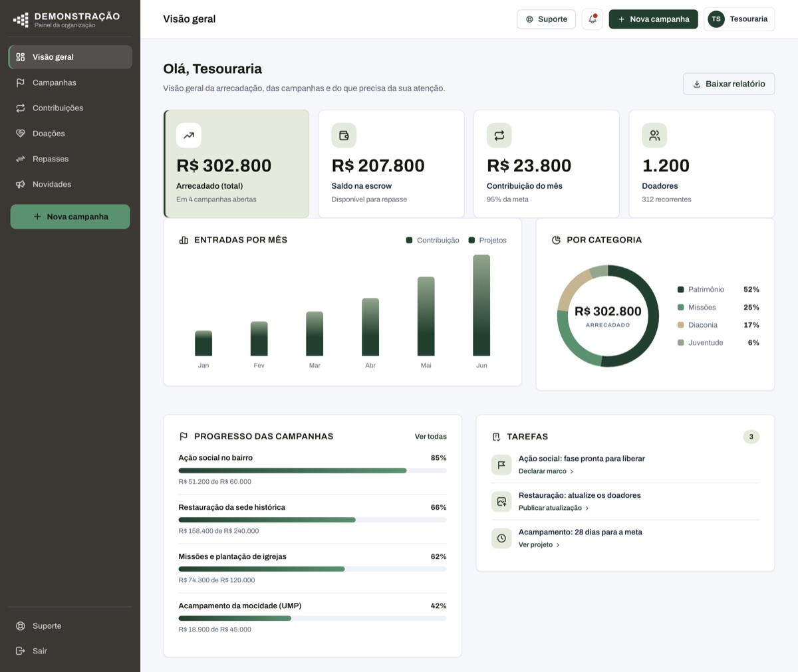Click the Repasses arrows icon in sidebar
The image size is (798, 672).
(x=21, y=159)
